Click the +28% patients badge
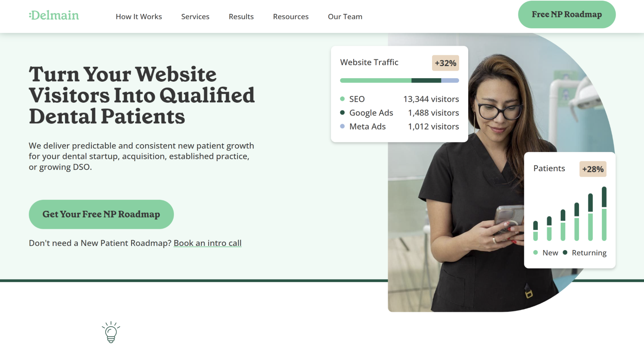The image size is (644, 344). [593, 169]
